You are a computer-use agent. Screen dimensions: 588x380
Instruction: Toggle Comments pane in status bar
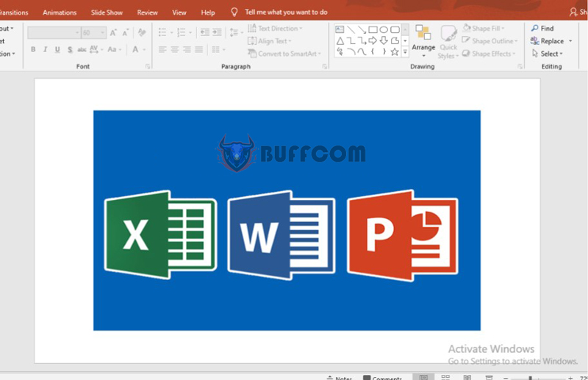382,378
